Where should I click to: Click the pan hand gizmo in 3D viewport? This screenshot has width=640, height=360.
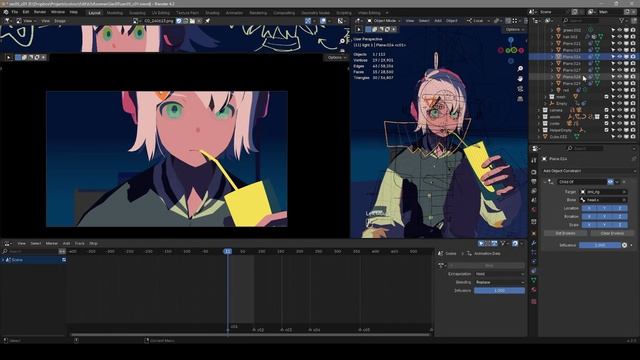pos(520,78)
